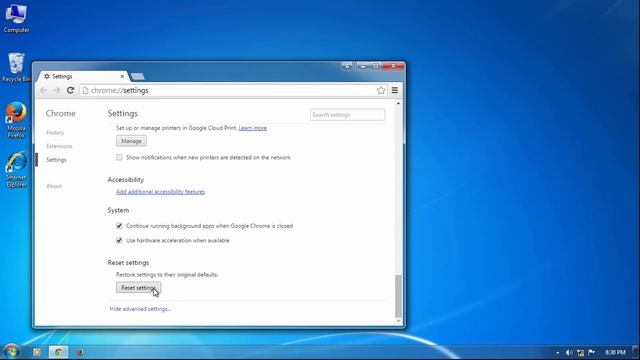Click the network tray icon
Viewport: 640px width, 360px height.
[580, 352]
